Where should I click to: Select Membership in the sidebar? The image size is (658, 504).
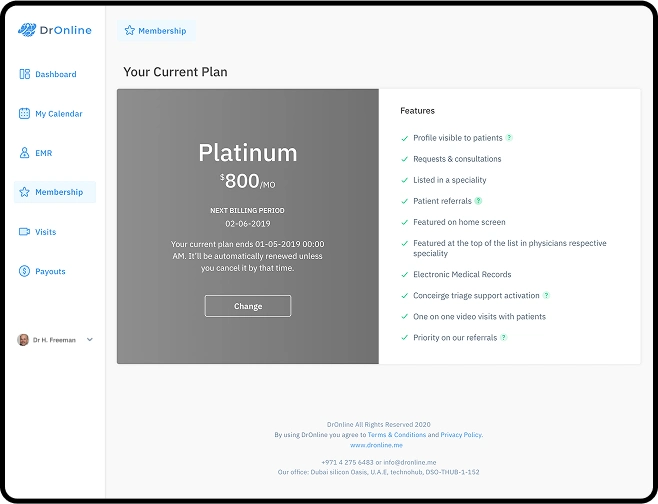55,192
